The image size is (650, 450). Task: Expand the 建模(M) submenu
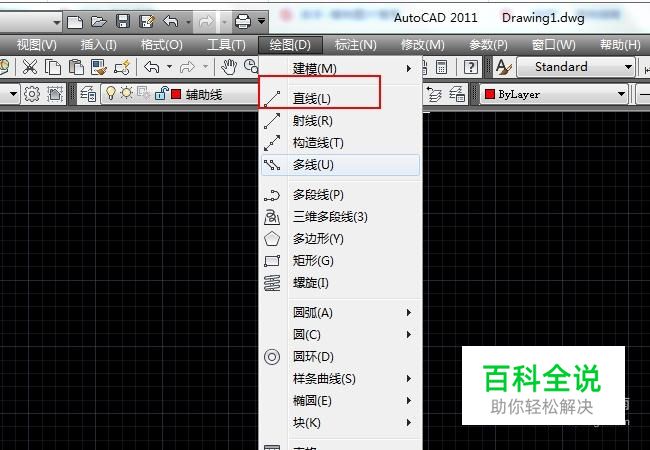(x=341, y=68)
